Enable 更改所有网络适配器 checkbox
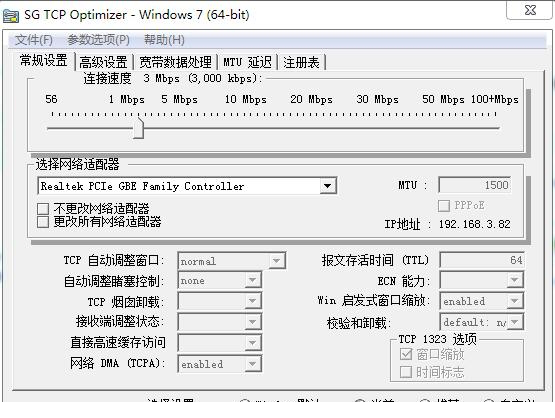The width and height of the screenshot is (555, 418). pos(43,222)
